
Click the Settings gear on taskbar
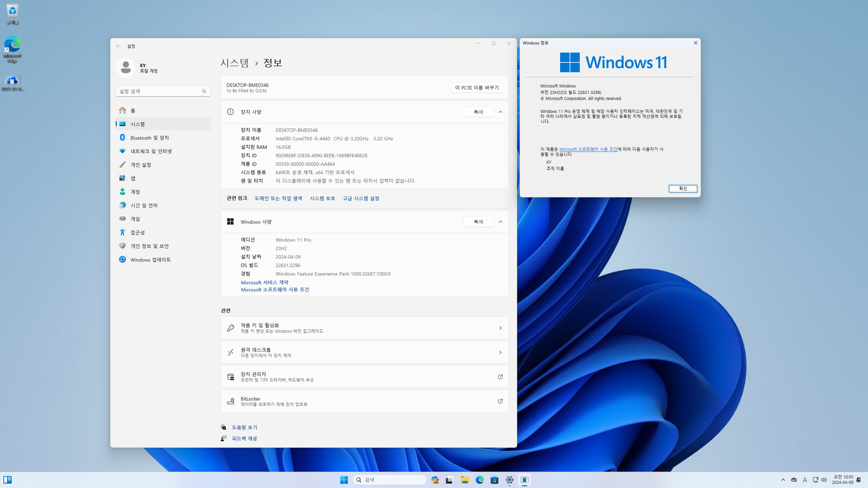coord(510,480)
